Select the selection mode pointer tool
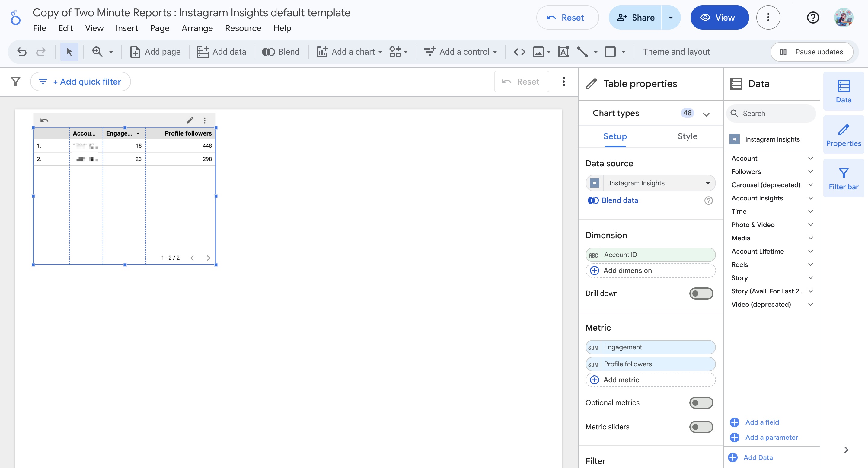This screenshot has height=468, width=868. coord(69,52)
